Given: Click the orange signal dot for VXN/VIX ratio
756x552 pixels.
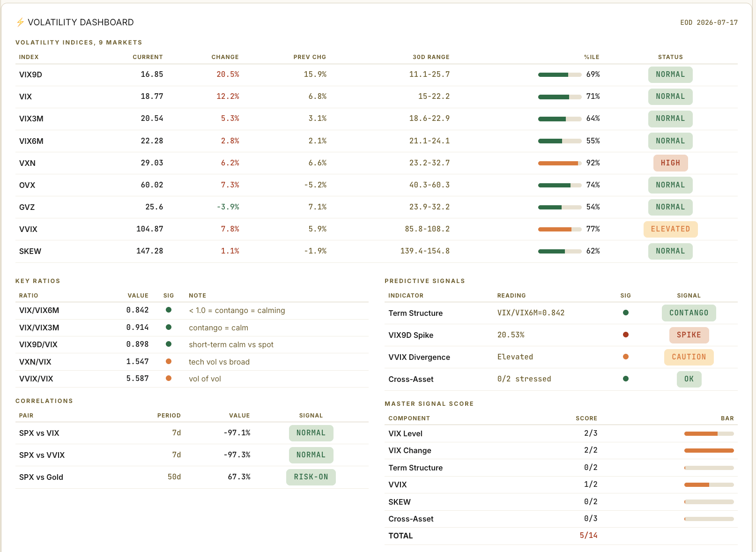Looking at the screenshot, I should tap(169, 361).
